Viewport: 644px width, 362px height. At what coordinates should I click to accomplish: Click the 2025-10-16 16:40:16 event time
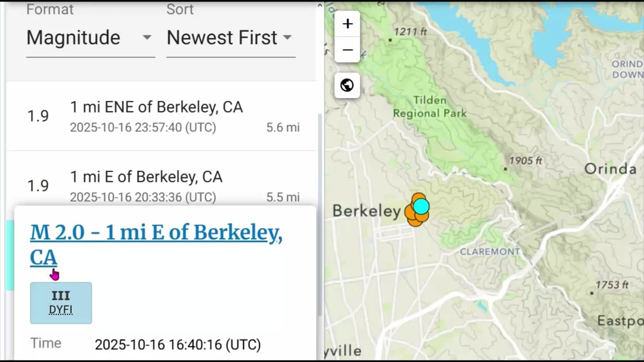coord(178,344)
